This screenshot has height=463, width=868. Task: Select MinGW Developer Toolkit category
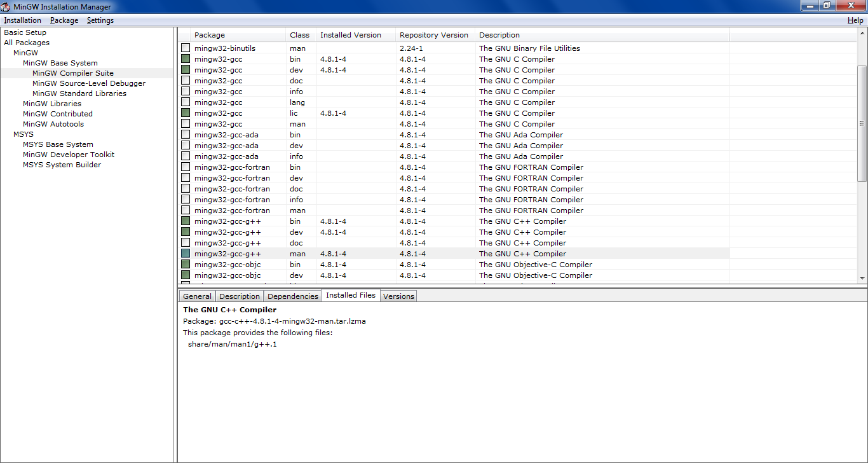pyautogui.click(x=69, y=155)
